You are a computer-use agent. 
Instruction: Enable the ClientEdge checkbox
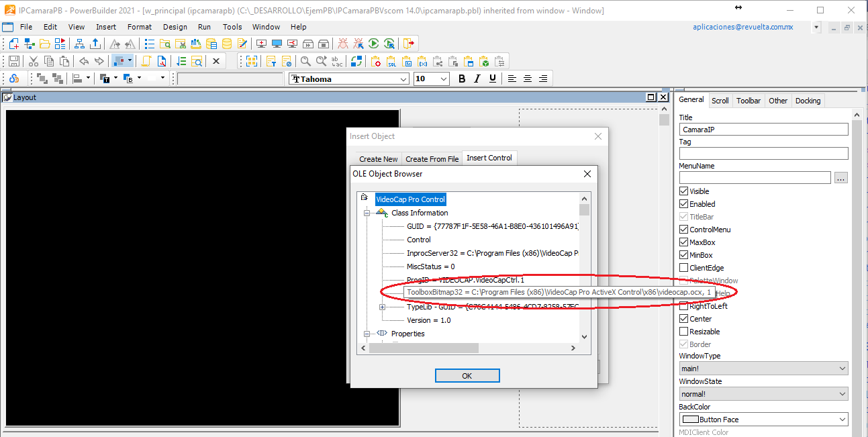[x=684, y=268]
